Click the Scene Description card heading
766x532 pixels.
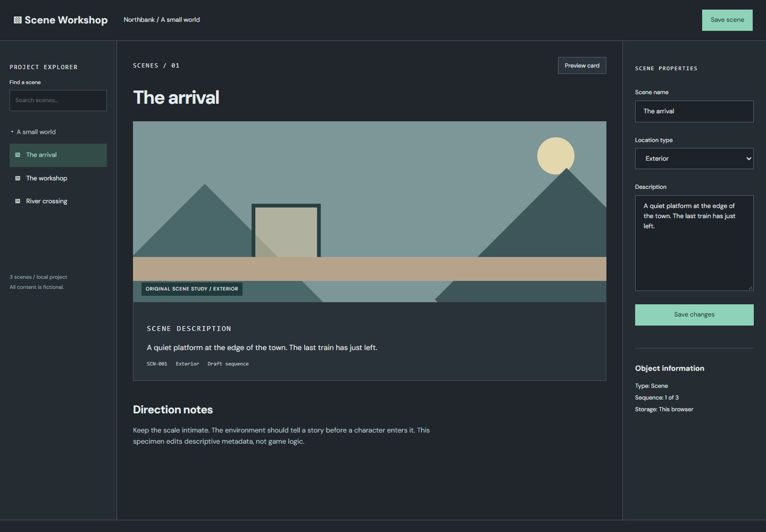189,329
